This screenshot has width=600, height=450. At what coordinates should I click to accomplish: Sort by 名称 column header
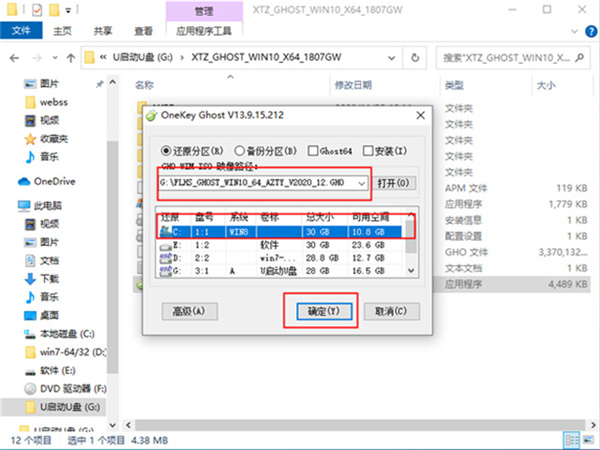pos(144,85)
